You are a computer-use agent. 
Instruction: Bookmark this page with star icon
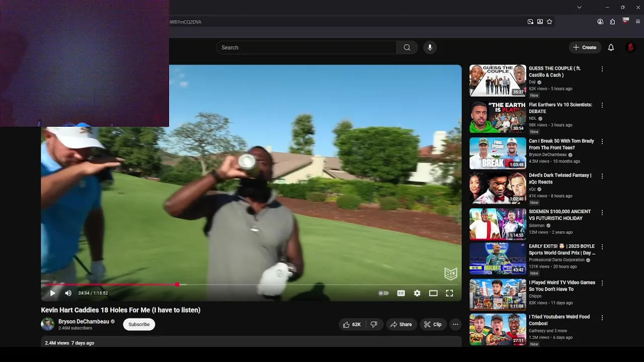549,22
